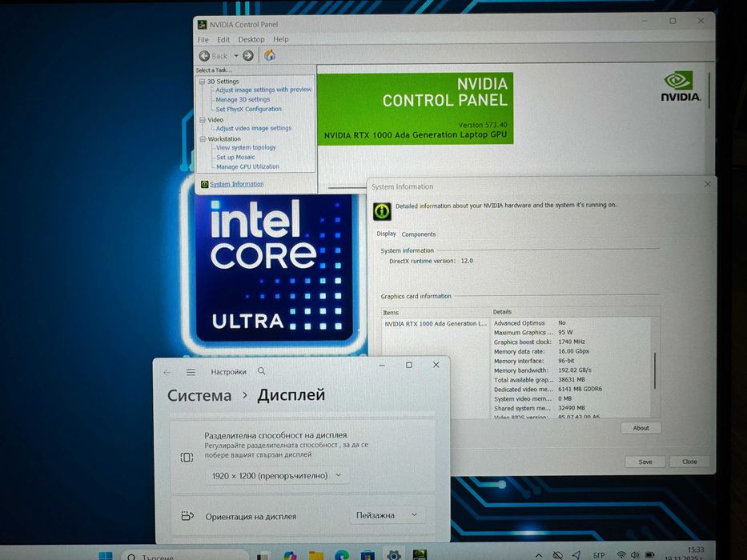The height and width of the screenshot is (560, 747).
Task: Open the Home icon in NVIDIA toolbar
Action: tap(270, 55)
